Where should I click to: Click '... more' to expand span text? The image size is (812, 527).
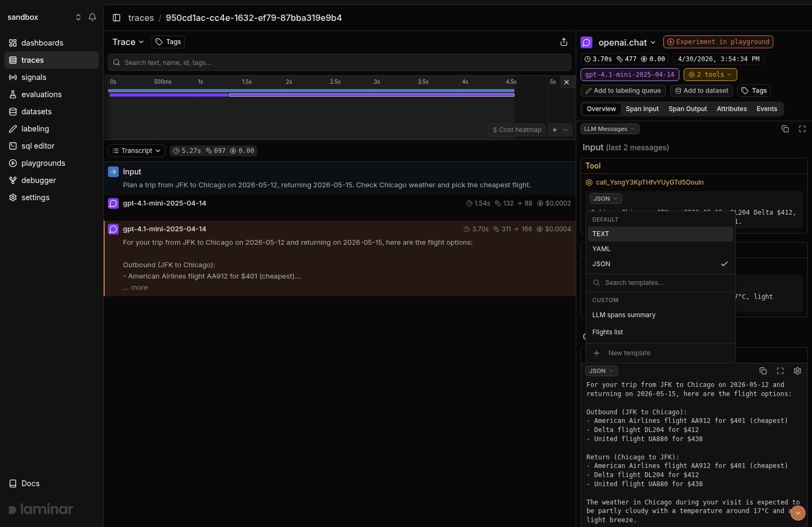[x=135, y=288]
